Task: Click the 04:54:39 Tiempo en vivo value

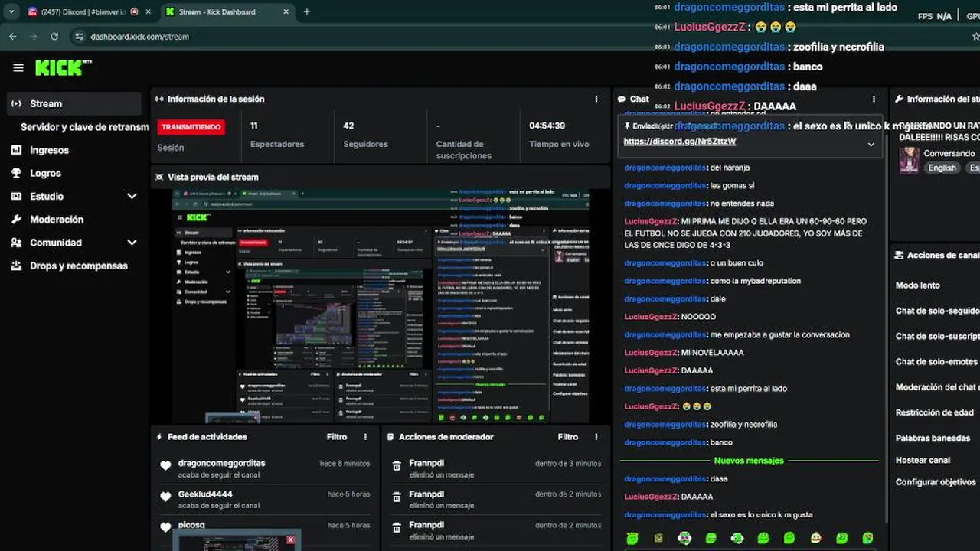Action: pos(547,126)
